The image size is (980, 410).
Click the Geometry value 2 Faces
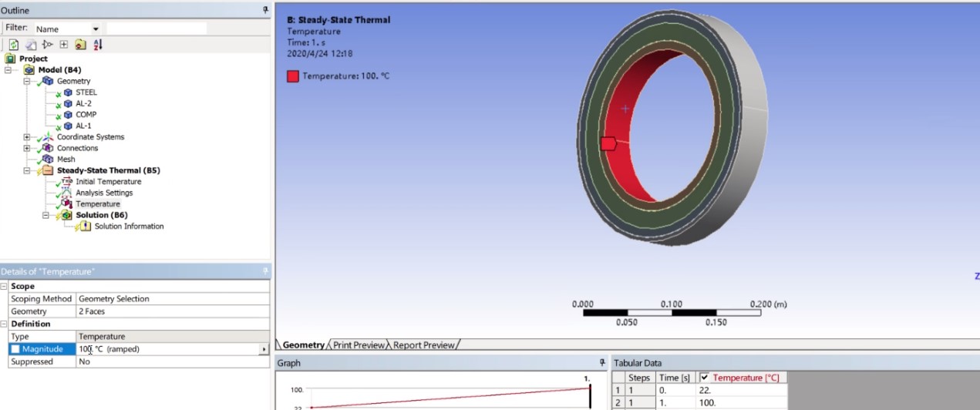pos(173,311)
